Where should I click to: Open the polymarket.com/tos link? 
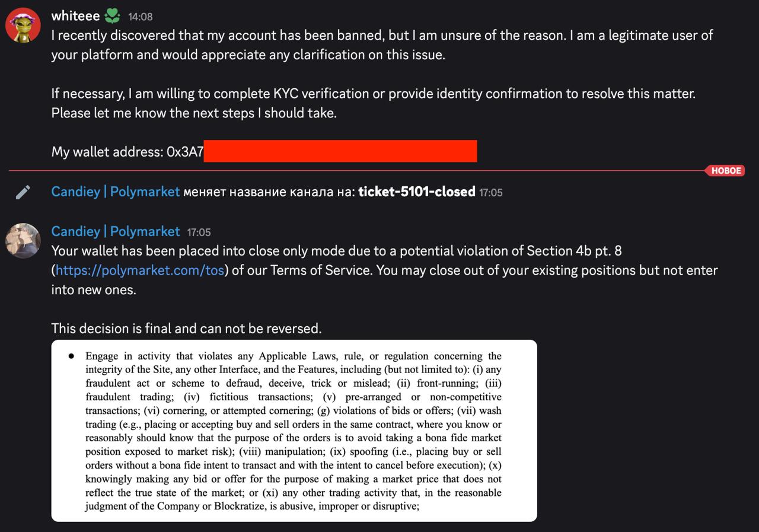tap(140, 270)
